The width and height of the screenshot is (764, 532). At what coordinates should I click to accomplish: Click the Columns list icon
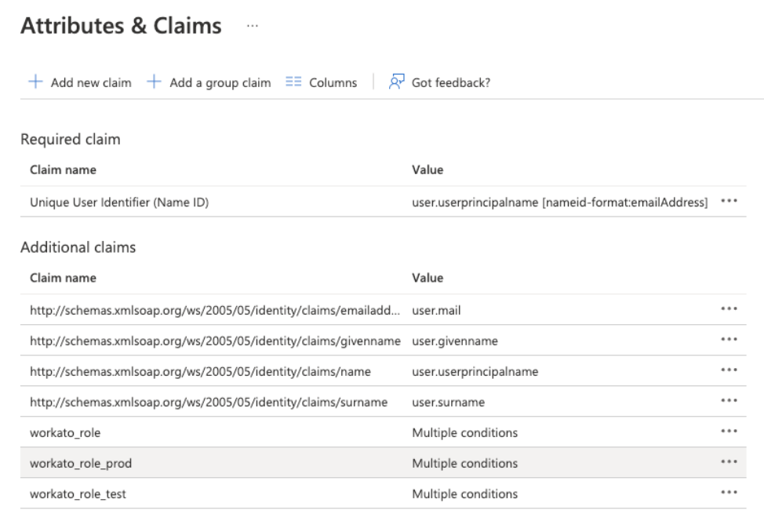click(x=293, y=82)
